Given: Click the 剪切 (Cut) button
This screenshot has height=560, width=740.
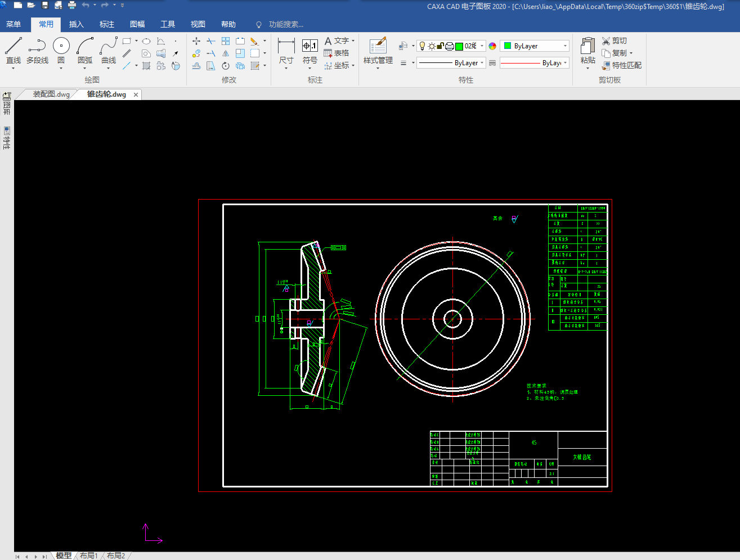Looking at the screenshot, I should (614, 40).
